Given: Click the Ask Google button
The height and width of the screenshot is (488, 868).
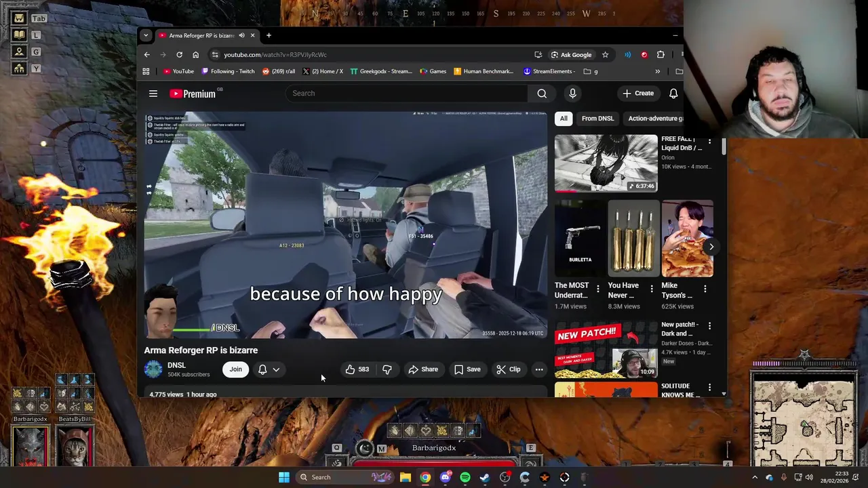Looking at the screenshot, I should pos(571,55).
